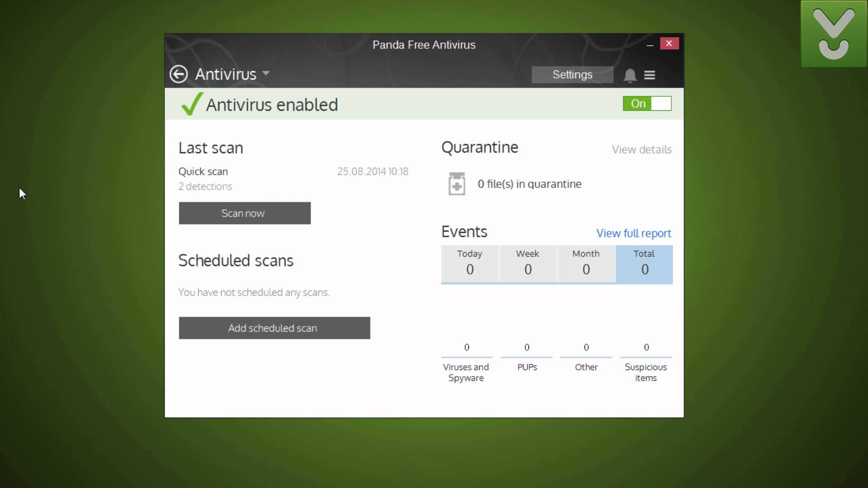Click the Antivirus section title

click(226, 74)
